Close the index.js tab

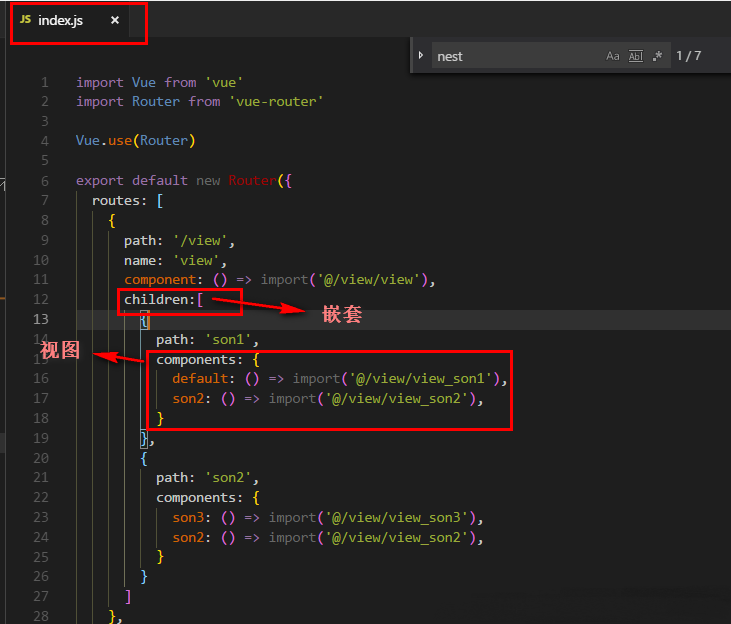click(x=115, y=20)
